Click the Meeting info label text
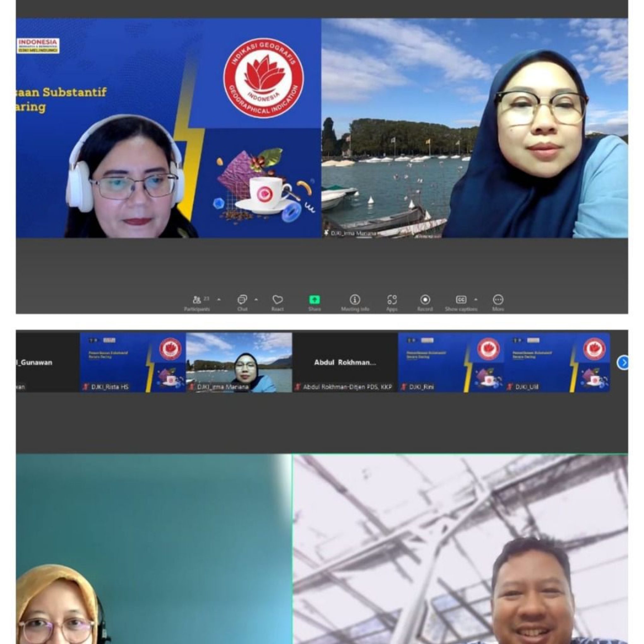 355,309
